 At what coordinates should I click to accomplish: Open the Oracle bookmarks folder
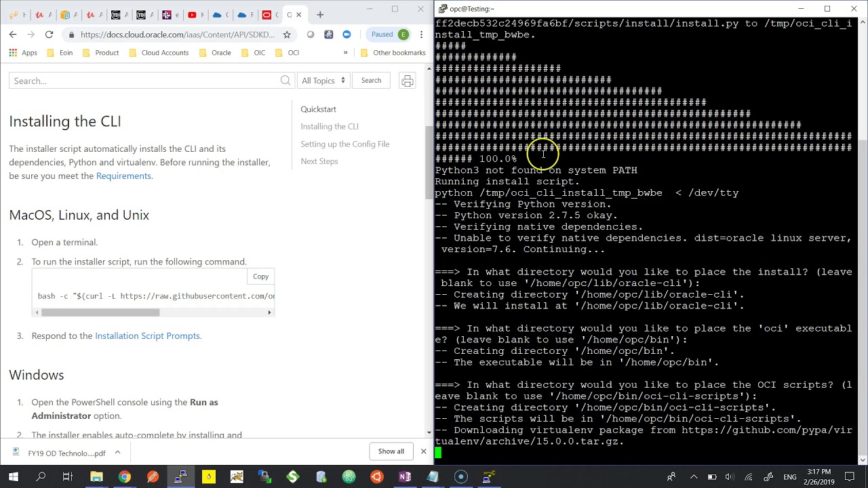[215, 52]
